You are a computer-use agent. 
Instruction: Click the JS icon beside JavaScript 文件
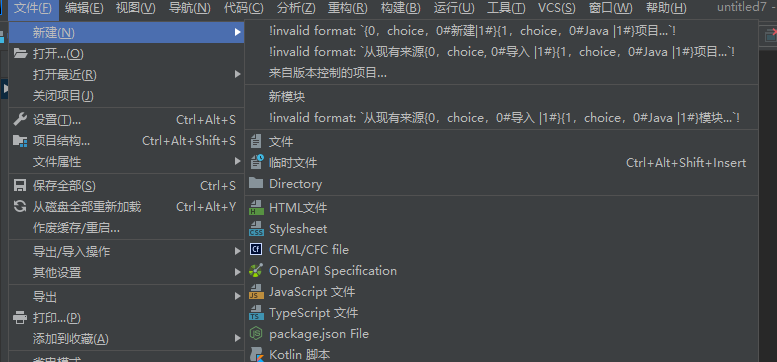coord(256,292)
